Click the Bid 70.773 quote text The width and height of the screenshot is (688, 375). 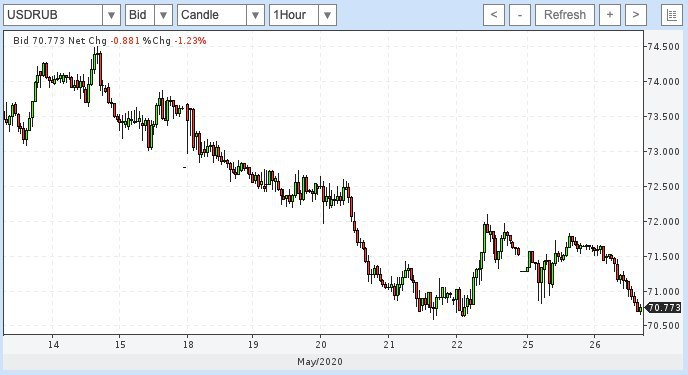tap(39, 41)
